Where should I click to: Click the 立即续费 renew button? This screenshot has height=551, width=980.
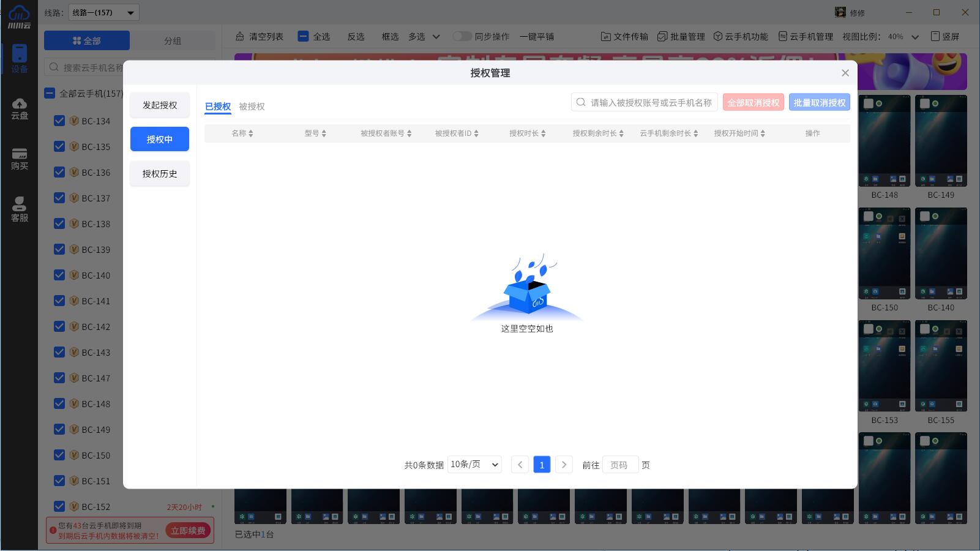188,531
